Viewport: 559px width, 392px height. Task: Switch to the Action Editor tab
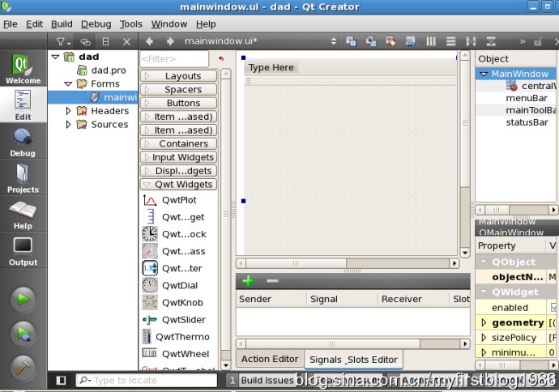[270, 359]
